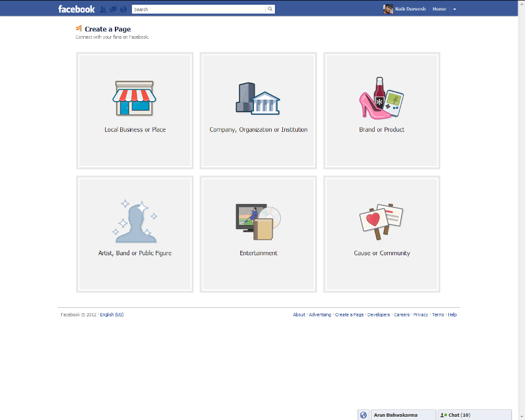Click the Local Business or Place label
The height and width of the screenshot is (420, 525).
(x=135, y=130)
